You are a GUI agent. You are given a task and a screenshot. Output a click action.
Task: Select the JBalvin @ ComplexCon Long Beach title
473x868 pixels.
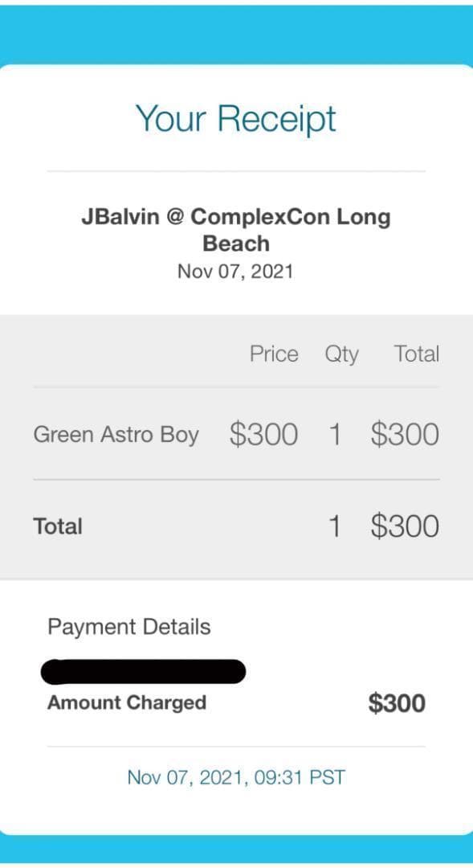click(236, 229)
